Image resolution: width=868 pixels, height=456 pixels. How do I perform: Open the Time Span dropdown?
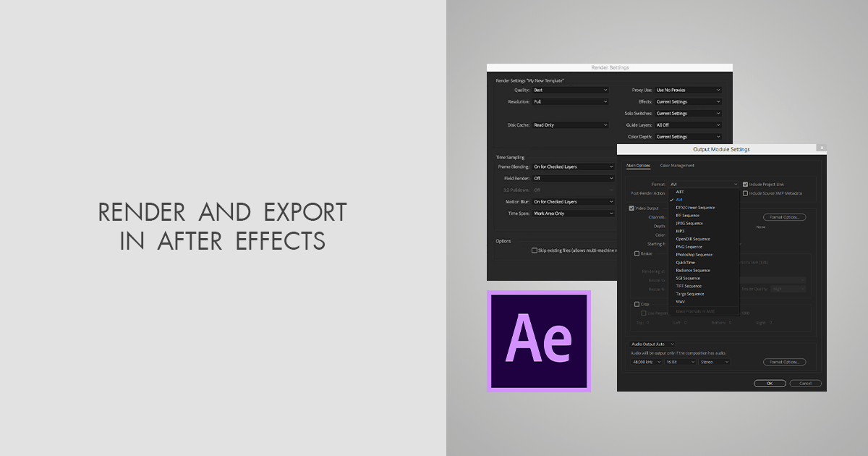[x=573, y=213]
